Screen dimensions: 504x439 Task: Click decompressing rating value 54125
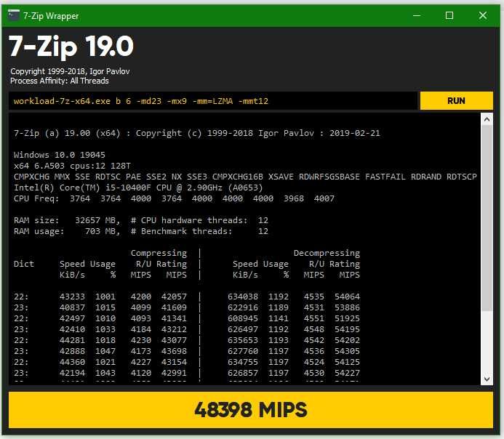347,362
